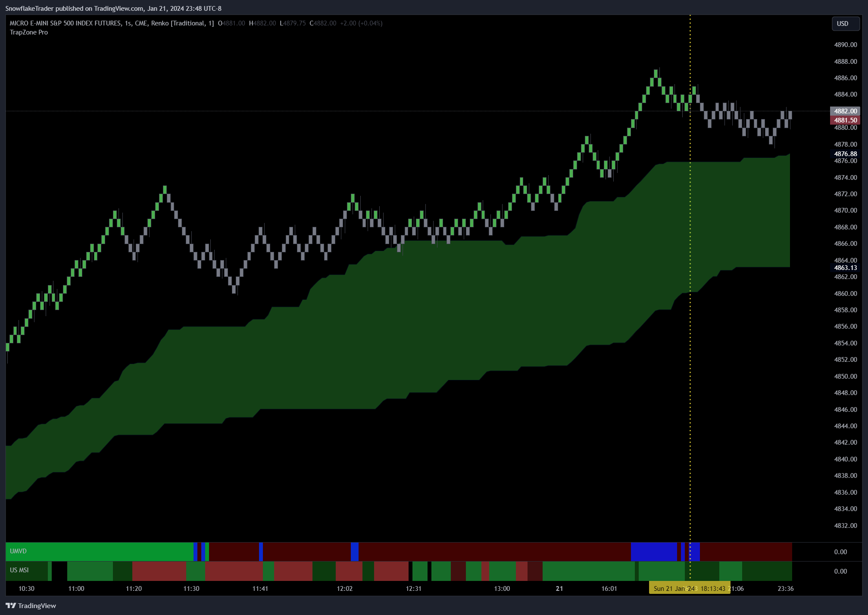The height and width of the screenshot is (615, 868).
Task: Click the 0.00 value of the US MSI pane
Action: 840,571
